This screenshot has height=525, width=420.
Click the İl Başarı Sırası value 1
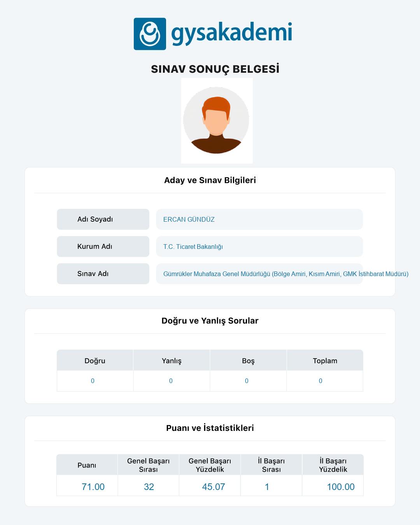[267, 486]
